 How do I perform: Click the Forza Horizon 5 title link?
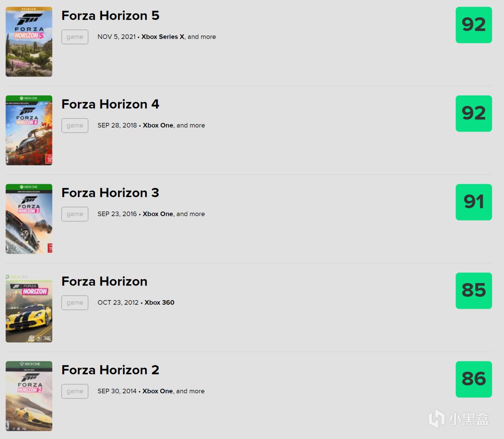(110, 15)
